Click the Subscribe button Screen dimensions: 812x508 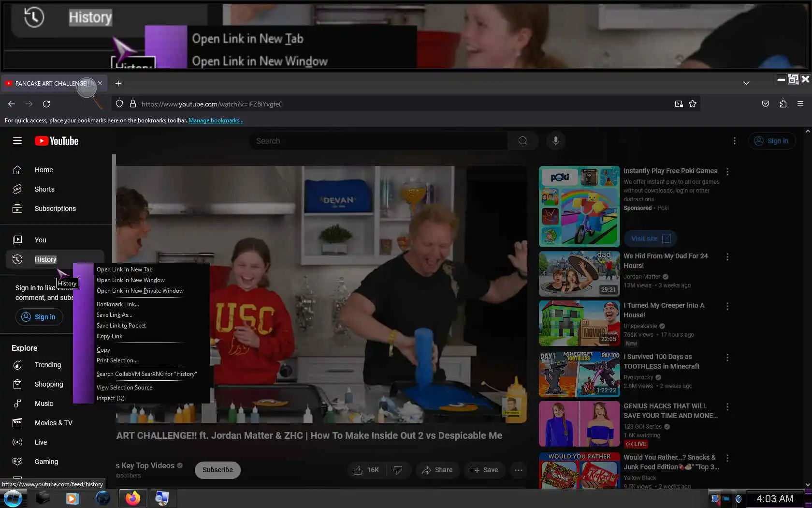(217, 470)
